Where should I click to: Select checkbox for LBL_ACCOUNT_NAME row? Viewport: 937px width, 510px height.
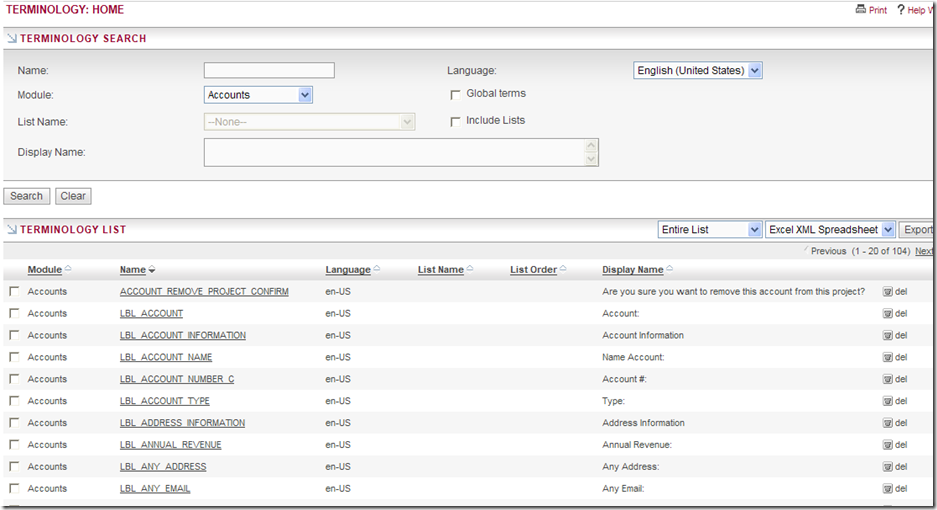14,357
